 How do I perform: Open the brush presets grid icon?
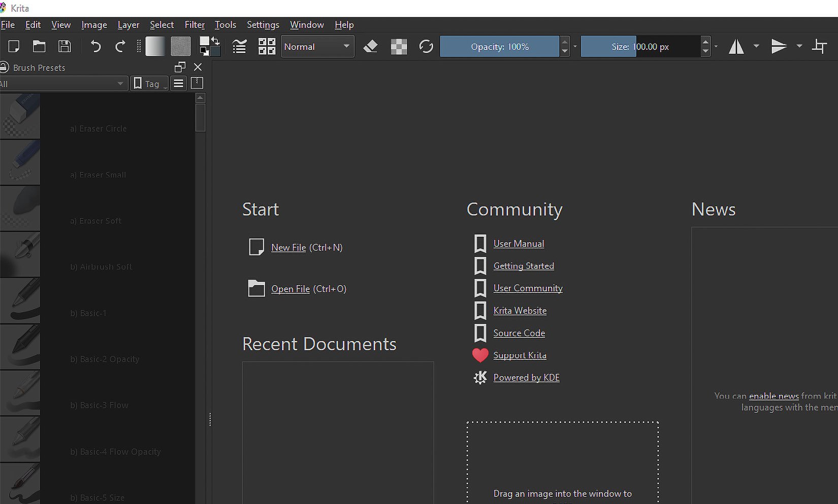(267, 46)
